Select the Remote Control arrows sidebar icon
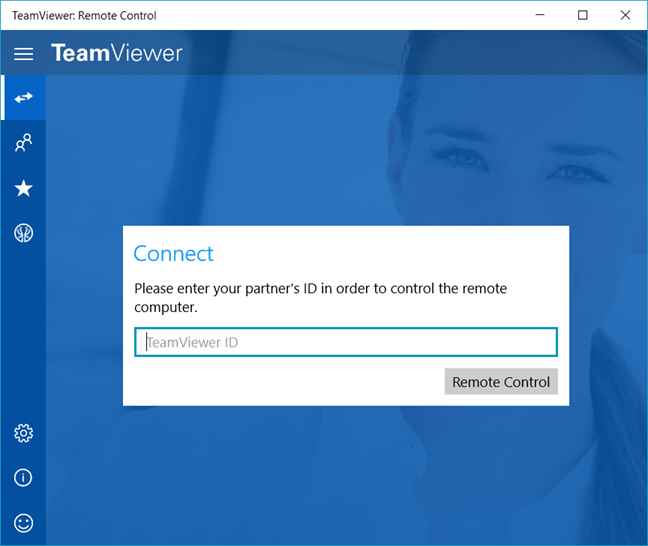Image resolution: width=648 pixels, height=546 pixels. point(24,98)
